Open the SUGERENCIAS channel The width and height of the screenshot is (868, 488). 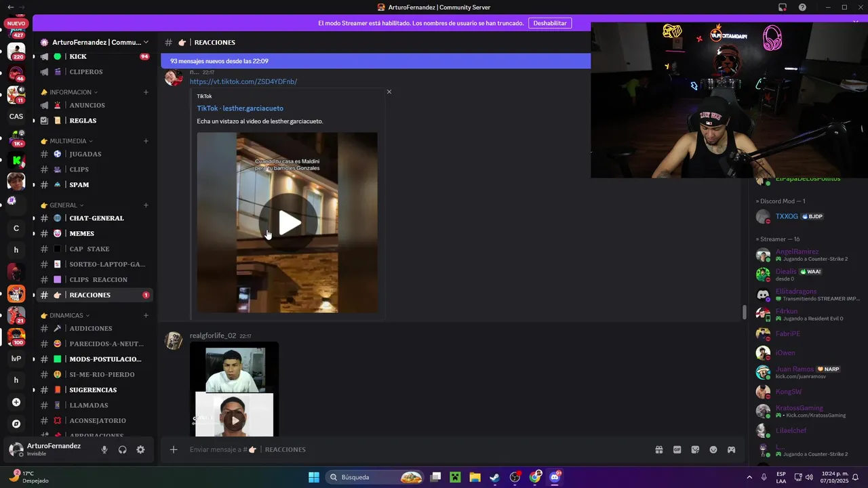[94, 390]
